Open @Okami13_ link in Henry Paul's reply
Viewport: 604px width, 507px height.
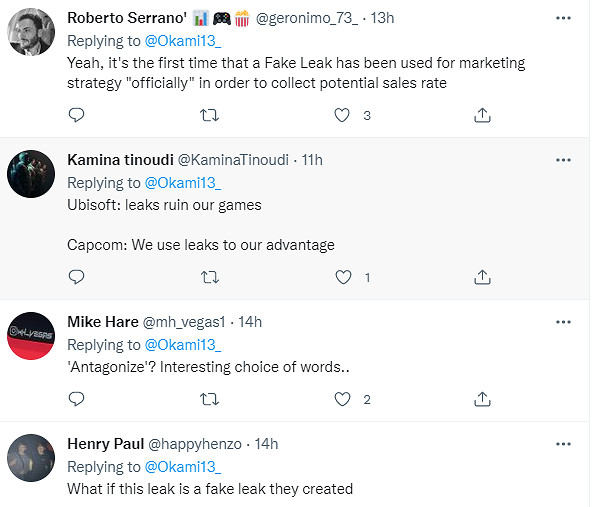pos(182,467)
